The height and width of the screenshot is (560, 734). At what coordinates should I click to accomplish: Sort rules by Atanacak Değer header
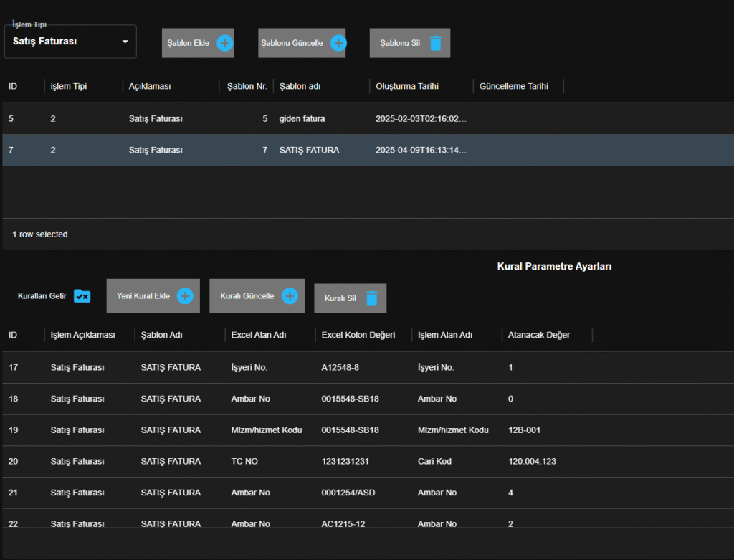pyautogui.click(x=538, y=335)
